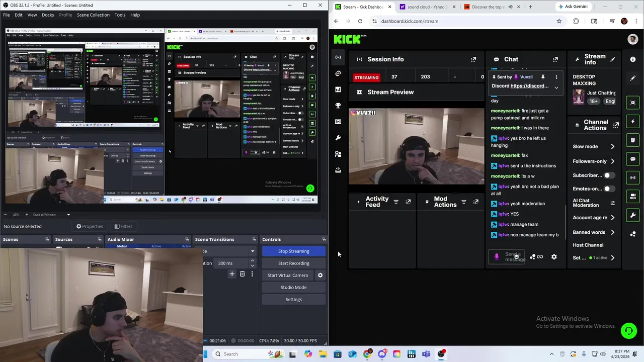Unpin the pinned chat message

click(543, 77)
